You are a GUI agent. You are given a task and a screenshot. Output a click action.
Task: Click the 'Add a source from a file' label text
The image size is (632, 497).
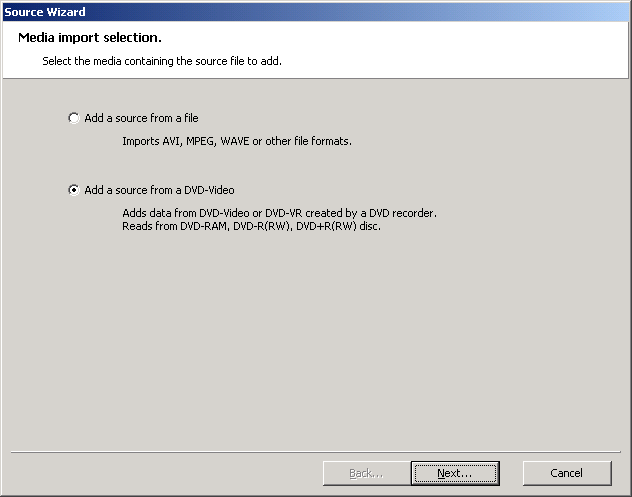point(141,118)
